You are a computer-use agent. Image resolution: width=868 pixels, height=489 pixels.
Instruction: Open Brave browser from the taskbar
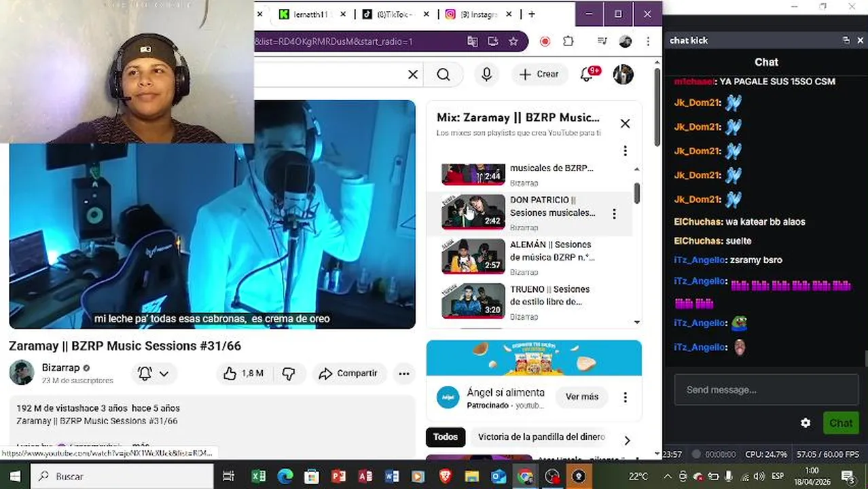pyautogui.click(x=445, y=476)
